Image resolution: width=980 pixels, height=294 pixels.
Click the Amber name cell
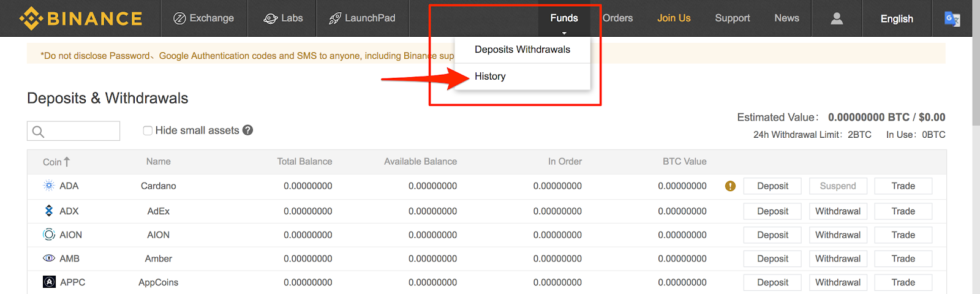coord(158,259)
